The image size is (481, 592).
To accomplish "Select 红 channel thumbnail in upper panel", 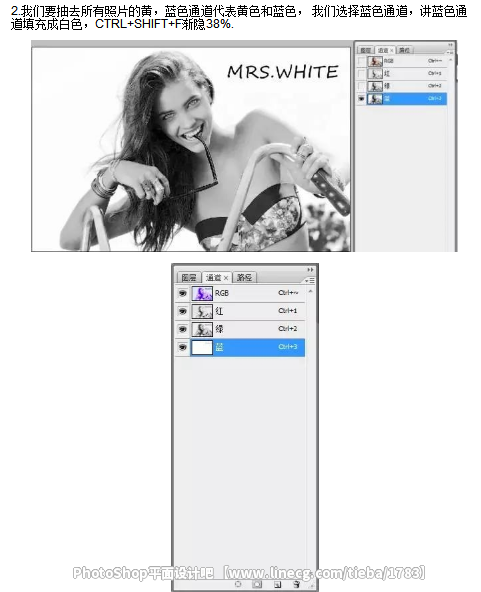I will [x=375, y=73].
